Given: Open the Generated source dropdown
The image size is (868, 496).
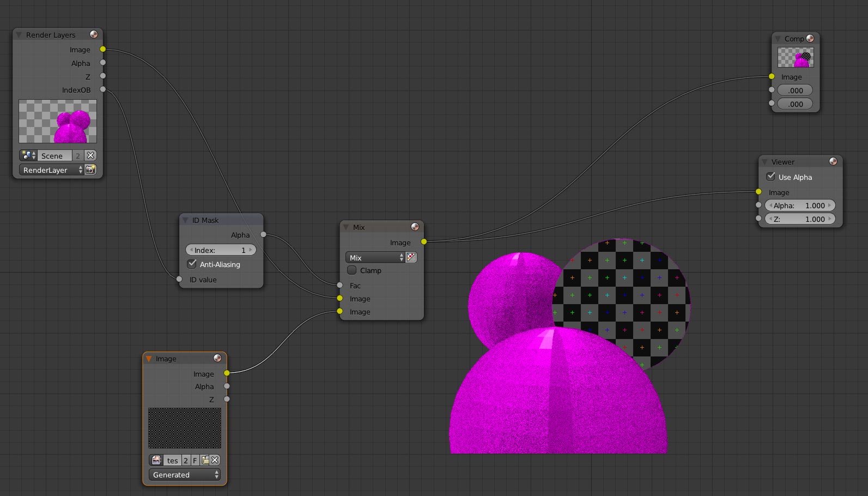Looking at the screenshot, I should [x=185, y=475].
